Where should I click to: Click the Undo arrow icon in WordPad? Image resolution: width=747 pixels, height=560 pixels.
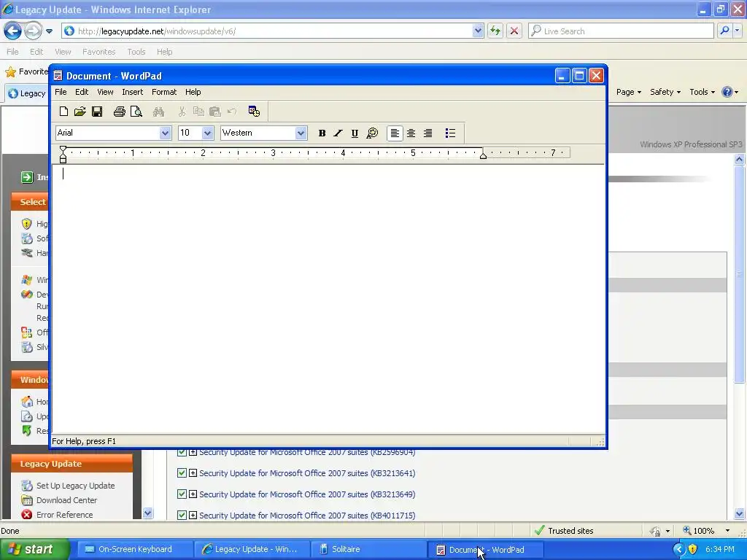[x=232, y=112]
